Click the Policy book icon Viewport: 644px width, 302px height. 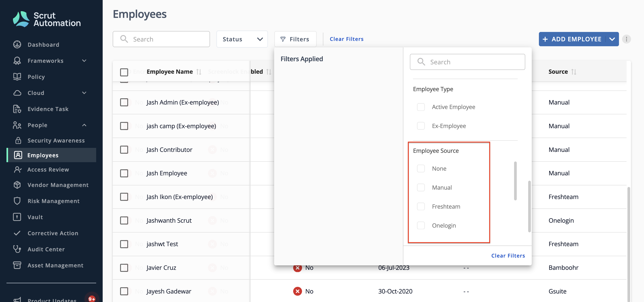click(17, 77)
